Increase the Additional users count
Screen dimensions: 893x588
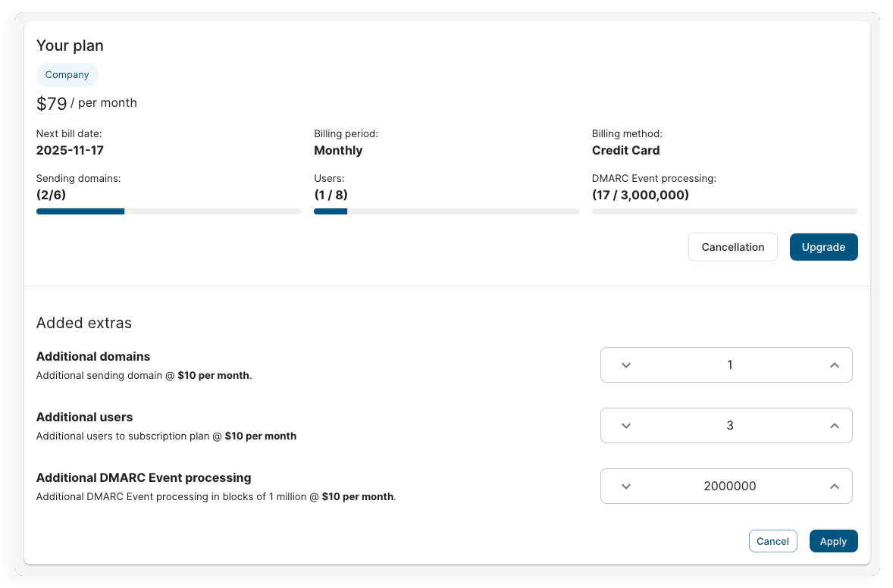point(834,426)
